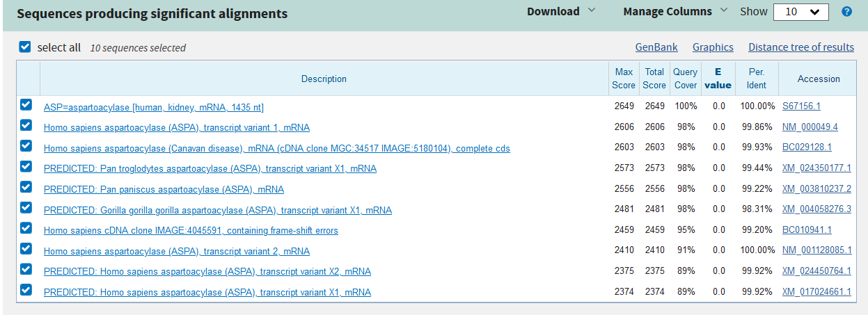Open the Pan paniscus aspartoacylase description link
Image resolution: width=868 pixels, height=315 pixels.
(164, 190)
